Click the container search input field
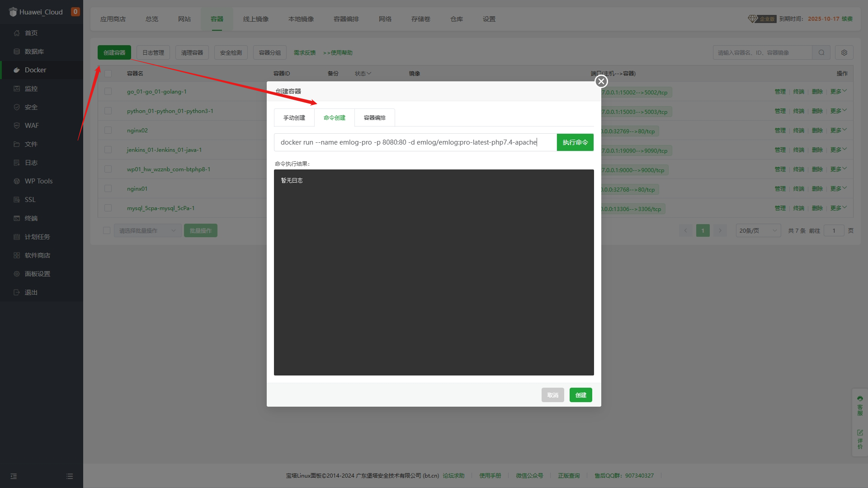Viewport: 868px width, 488px height. pos(763,53)
